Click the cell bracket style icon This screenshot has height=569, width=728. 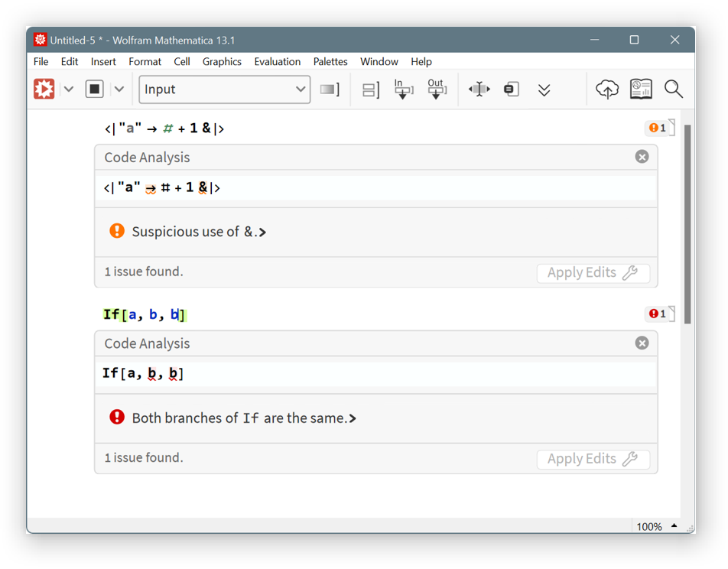(371, 89)
